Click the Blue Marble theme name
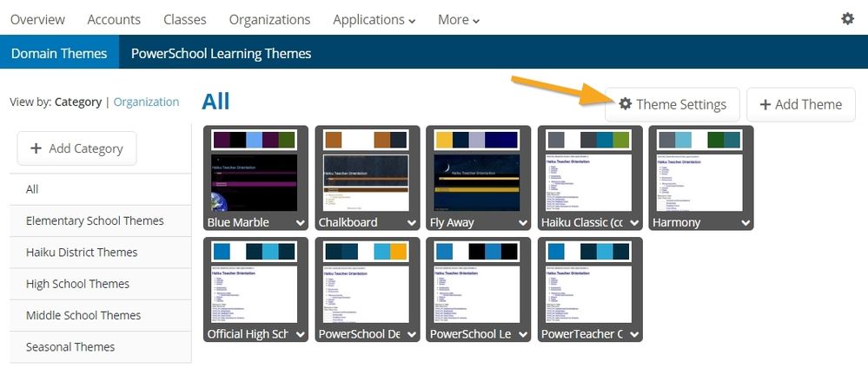The width and height of the screenshot is (868, 368). (238, 222)
